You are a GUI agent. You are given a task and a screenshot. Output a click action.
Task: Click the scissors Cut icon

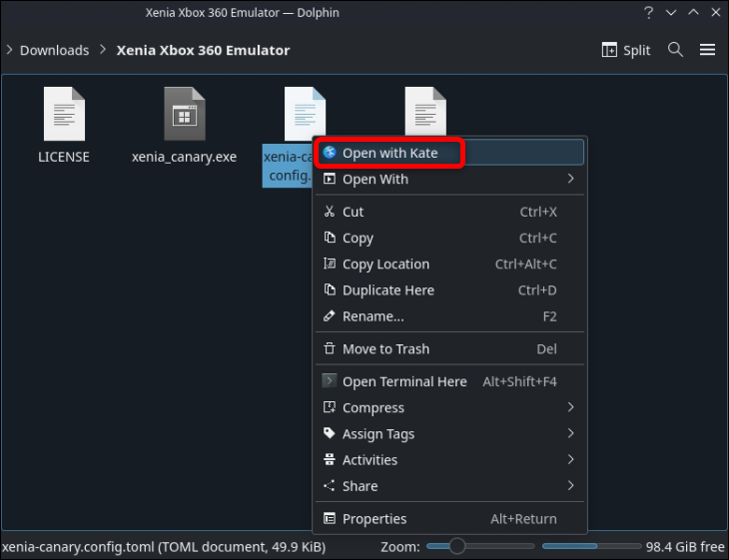pyautogui.click(x=330, y=212)
